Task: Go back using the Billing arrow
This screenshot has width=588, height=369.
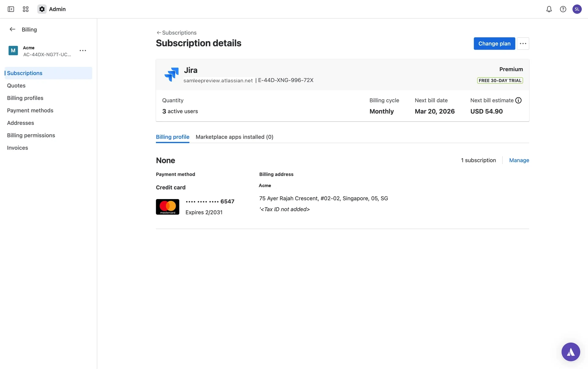Action: (12, 29)
